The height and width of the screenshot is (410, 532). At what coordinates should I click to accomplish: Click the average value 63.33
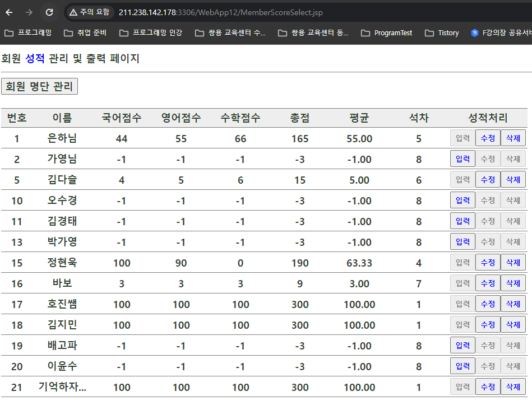tap(359, 263)
